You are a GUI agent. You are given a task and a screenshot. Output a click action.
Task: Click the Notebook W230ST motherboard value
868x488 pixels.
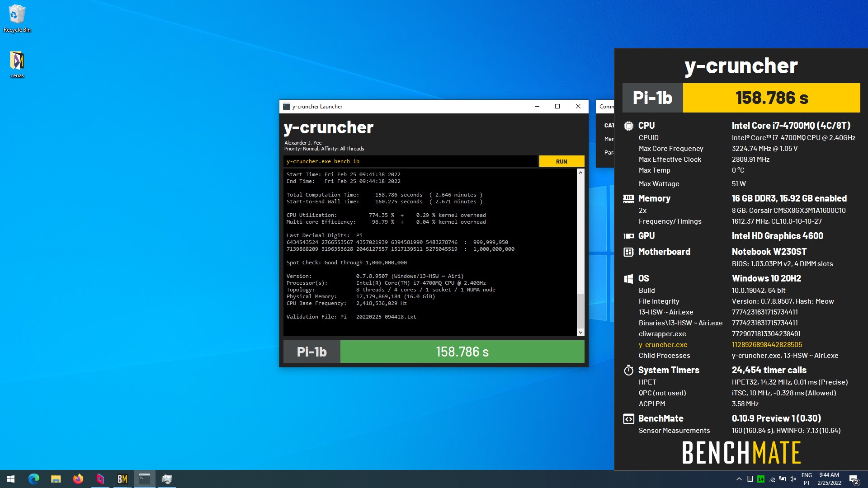point(769,252)
